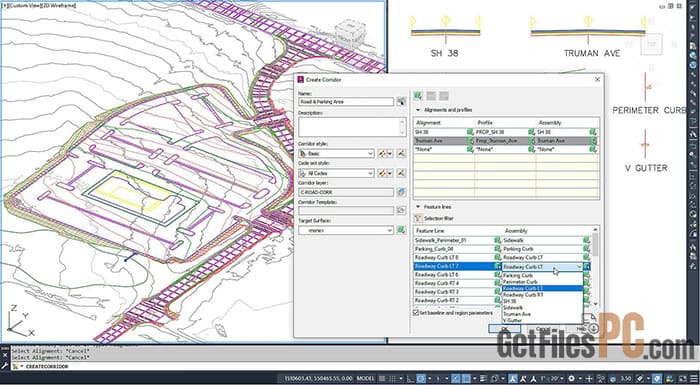The width and height of the screenshot is (700, 385).
Task: Open the status bar customization menu icon
Action: coord(693,378)
